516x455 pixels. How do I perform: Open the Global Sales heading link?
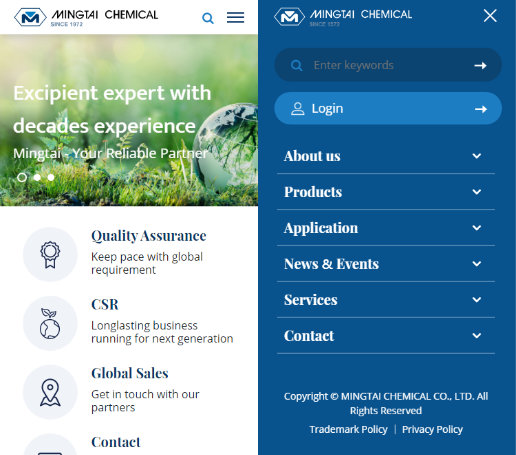click(x=130, y=373)
